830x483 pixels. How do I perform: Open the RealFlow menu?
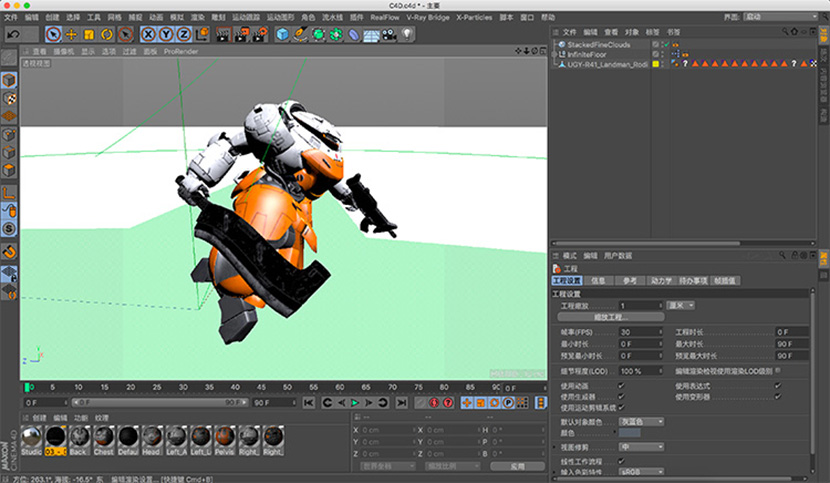click(x=385, y=17)
